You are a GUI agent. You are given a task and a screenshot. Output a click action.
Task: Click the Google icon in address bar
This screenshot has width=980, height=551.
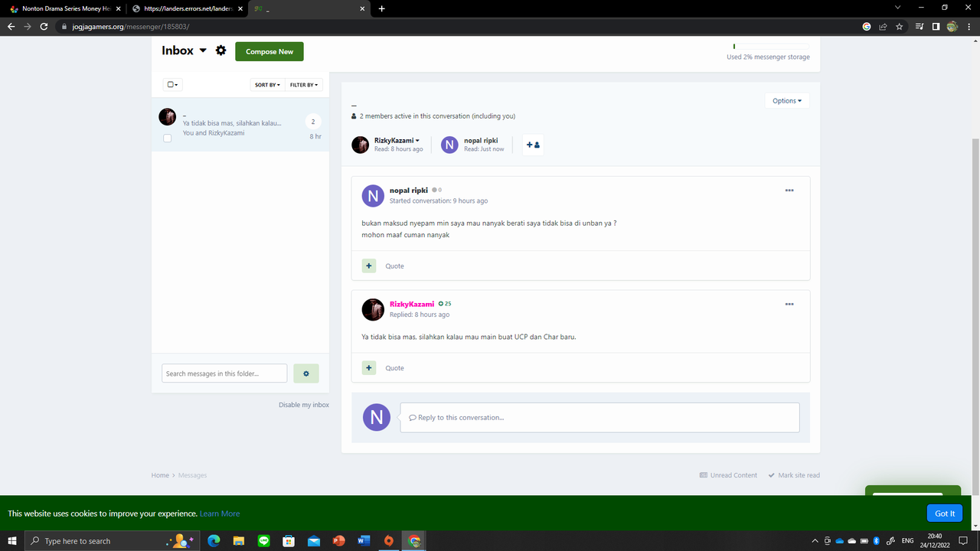point(867,26)
